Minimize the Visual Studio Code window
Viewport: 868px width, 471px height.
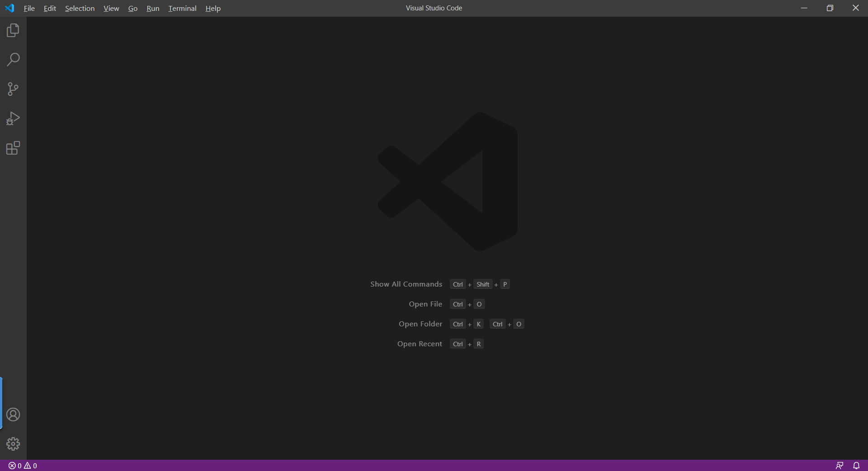(x=804, y=8)
